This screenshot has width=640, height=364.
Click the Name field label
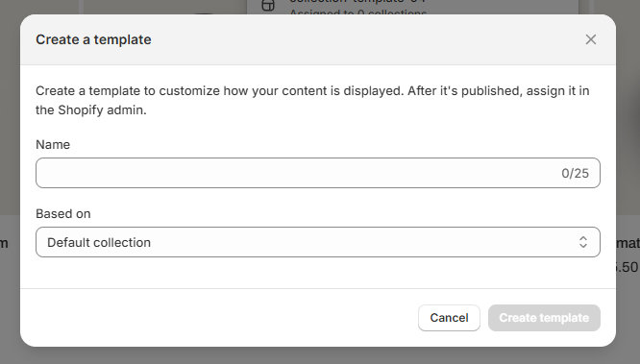pos(53,144)
